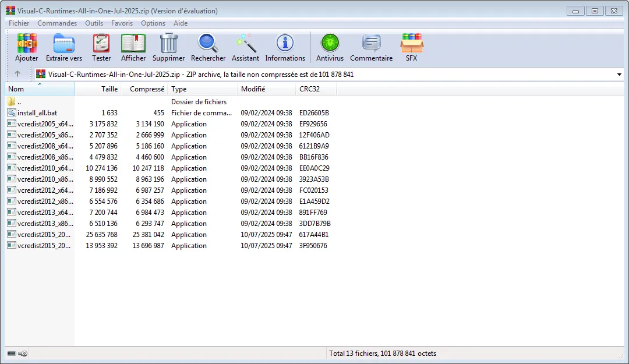Click the Ajouter toolbar icon
The width and height of the screenshot is (629, 364).
point(26,43)
